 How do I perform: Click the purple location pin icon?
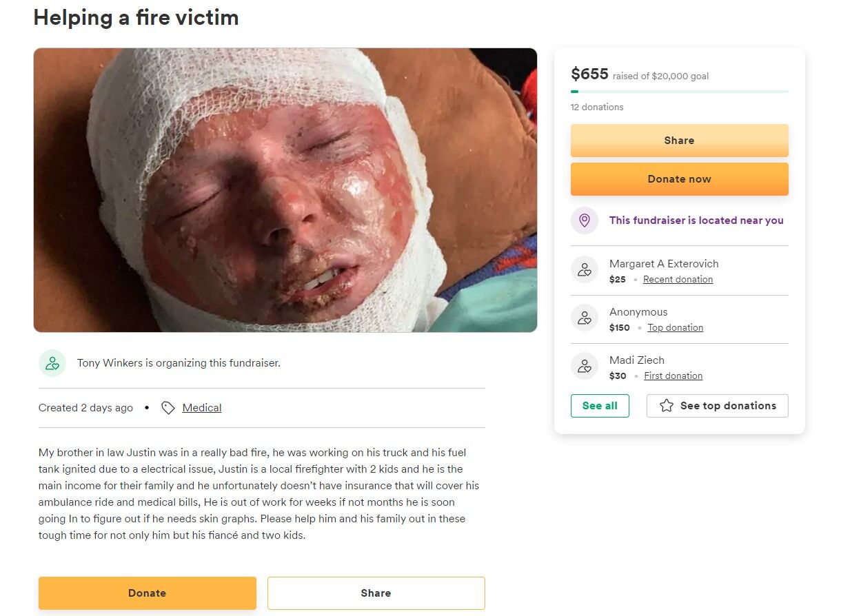point(585,220)
